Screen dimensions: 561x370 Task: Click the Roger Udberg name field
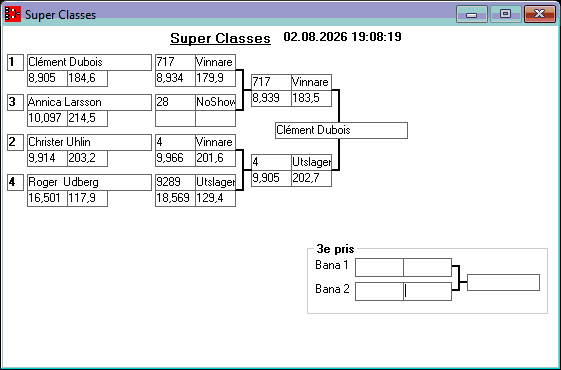coord(89,182)
